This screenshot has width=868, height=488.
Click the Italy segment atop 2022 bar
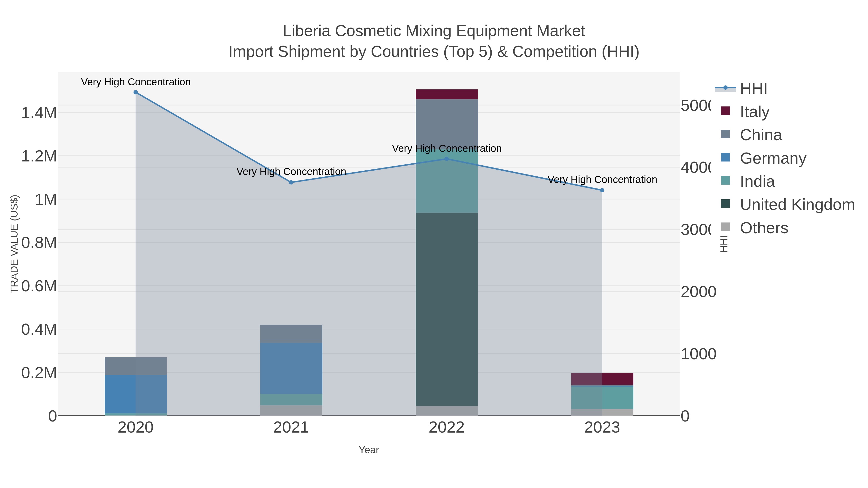point(447,94)
